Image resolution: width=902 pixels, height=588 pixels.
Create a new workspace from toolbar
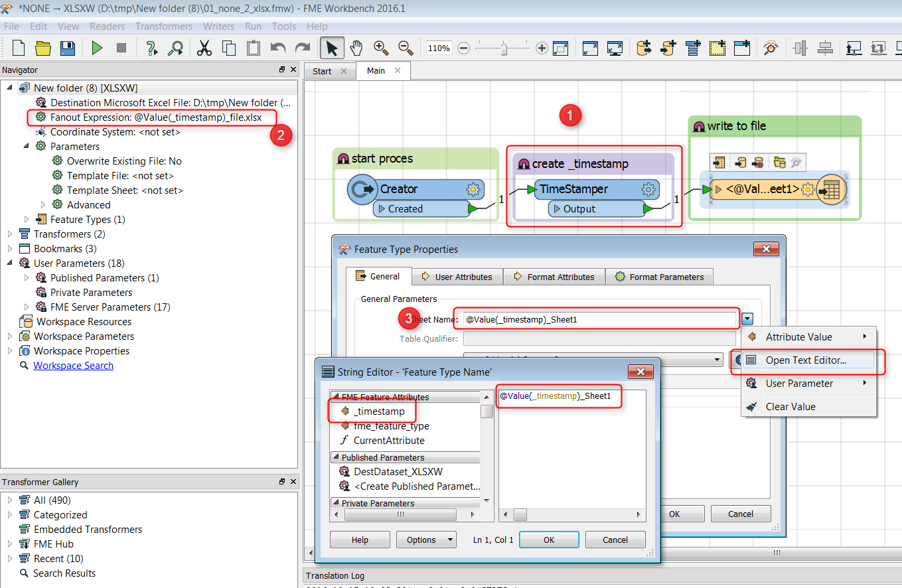point(19,48)
